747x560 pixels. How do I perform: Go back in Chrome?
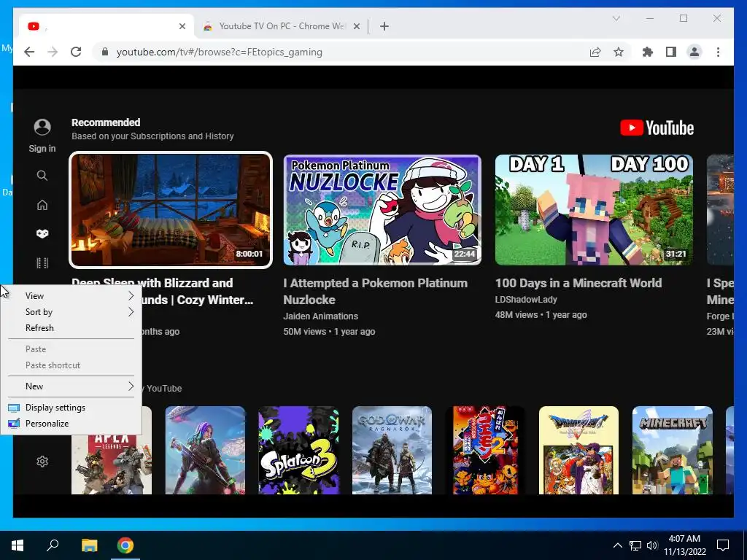[x=29, y=52]
